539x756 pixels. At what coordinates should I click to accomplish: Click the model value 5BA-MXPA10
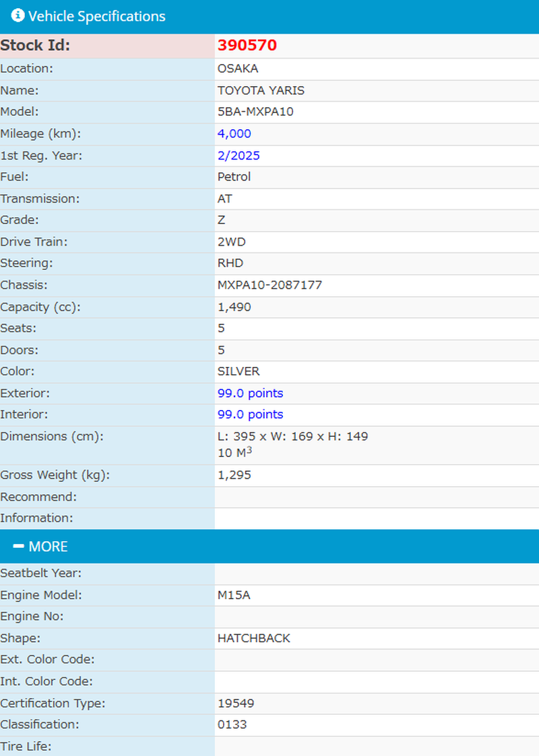pyautogui.click(x=255, y=112)
